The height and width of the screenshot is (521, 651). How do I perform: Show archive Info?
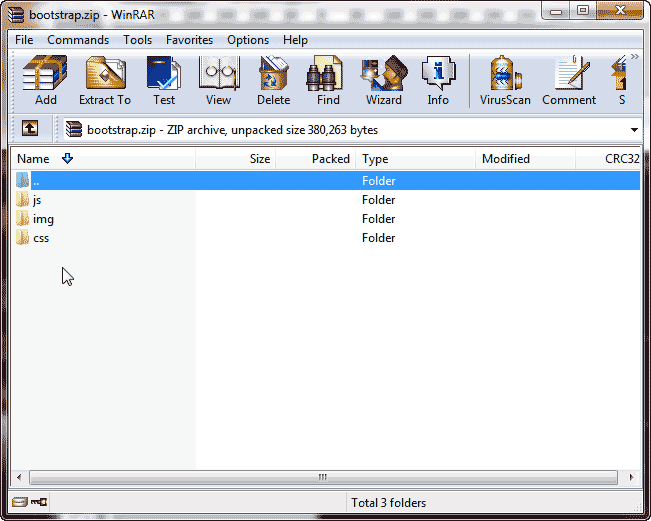(438, 81)
